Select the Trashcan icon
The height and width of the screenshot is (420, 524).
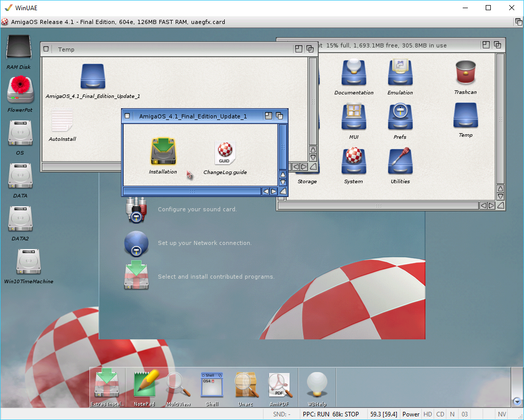[x=465, y=72]
